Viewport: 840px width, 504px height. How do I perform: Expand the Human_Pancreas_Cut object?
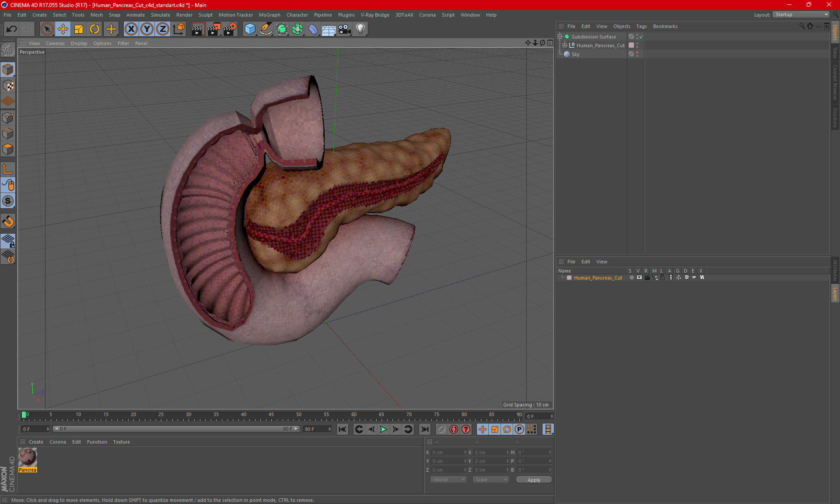pos(565,45)
